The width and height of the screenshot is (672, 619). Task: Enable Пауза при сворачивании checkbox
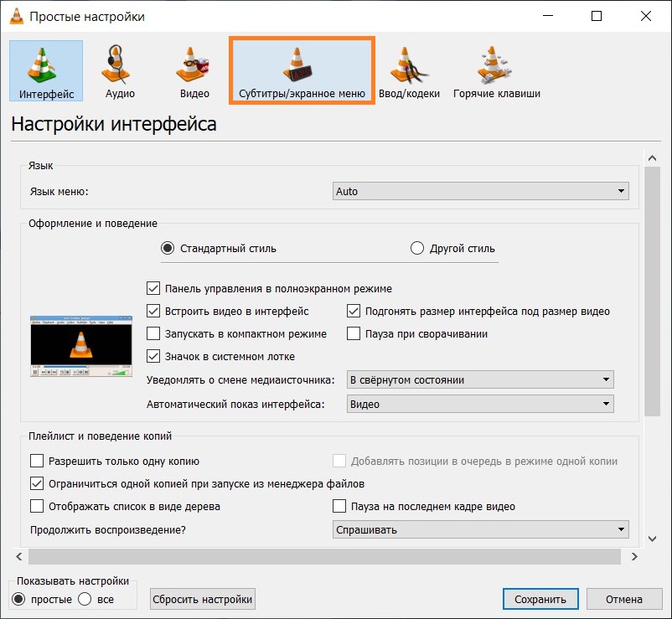354,333
